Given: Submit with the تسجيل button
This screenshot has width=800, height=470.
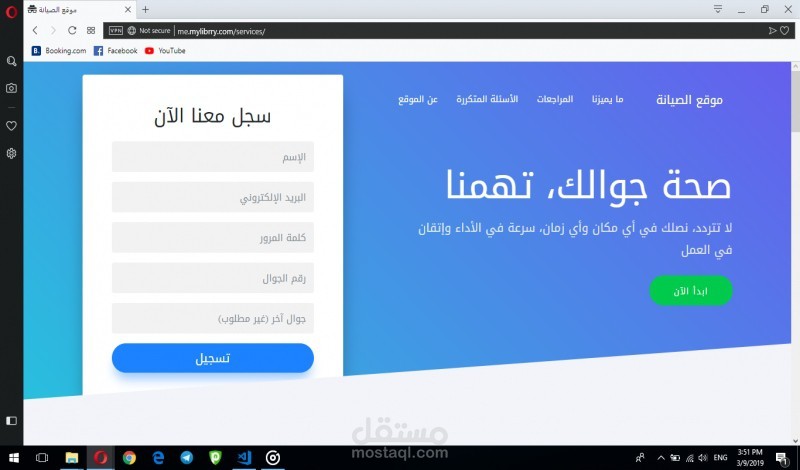Looking at the screenshot, I should click(x=213, y=358).
